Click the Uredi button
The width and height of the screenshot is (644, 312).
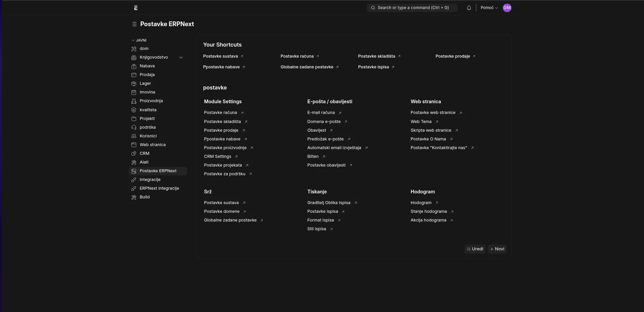(x=475, y=249)
